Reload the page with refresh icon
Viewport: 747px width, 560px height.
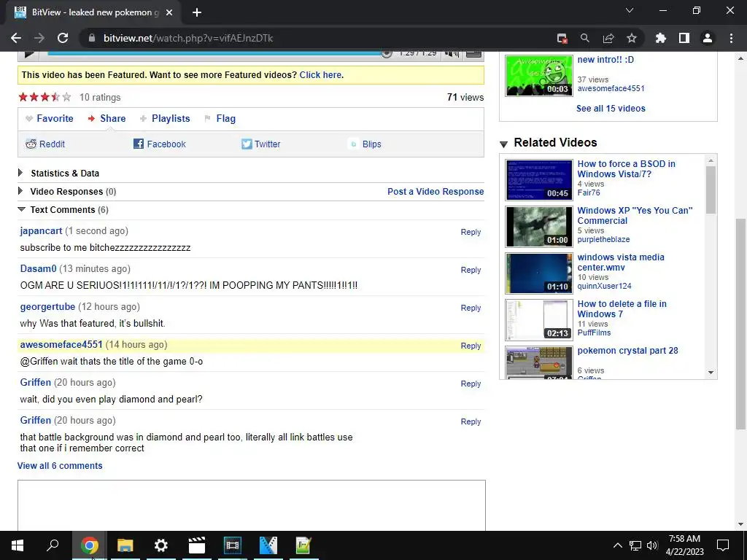(x=63, y=38)
